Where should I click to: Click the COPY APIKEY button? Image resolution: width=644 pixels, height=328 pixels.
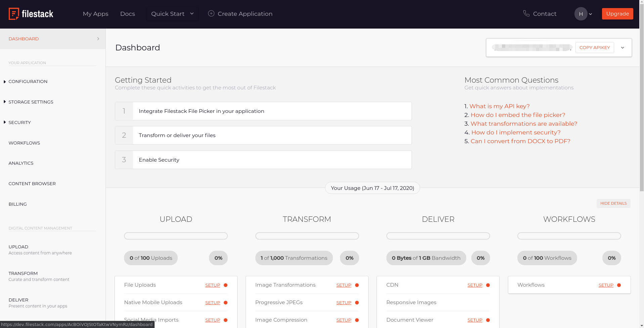[x=595, y=48]
